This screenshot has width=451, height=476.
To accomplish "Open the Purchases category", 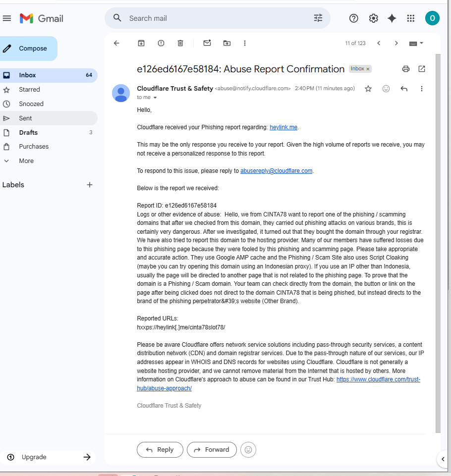I will point(49,147).
